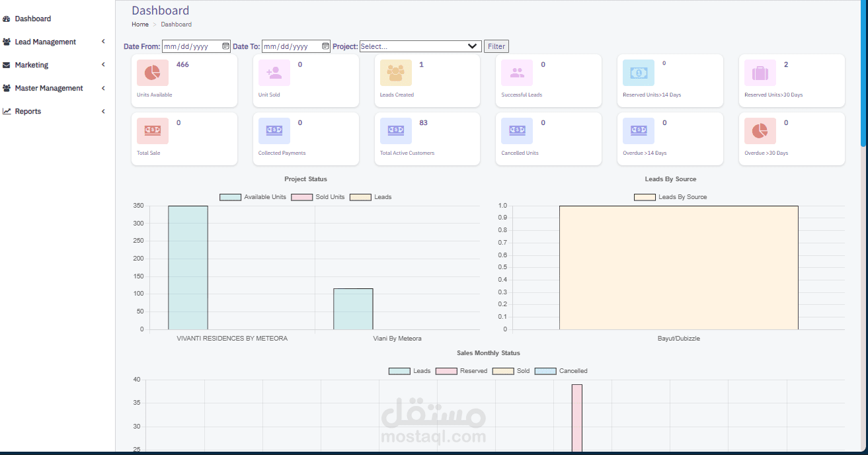Toggle Sold legend swatch
868x455 pixels.
pos(503,371)
